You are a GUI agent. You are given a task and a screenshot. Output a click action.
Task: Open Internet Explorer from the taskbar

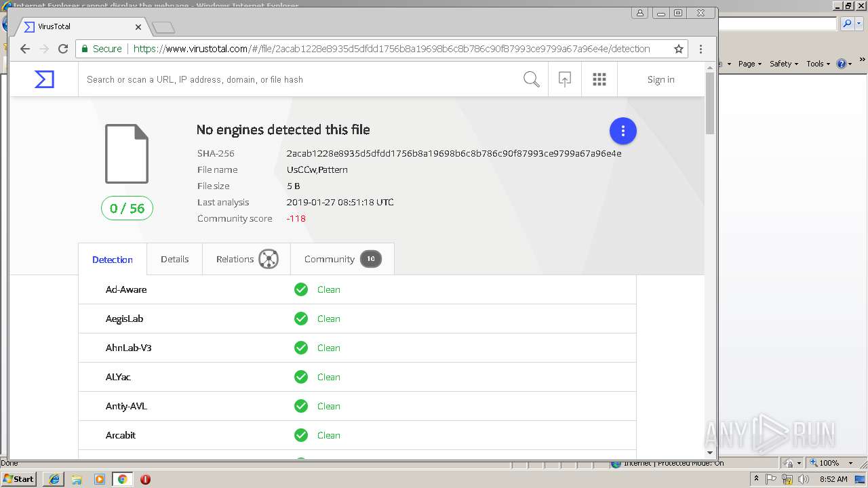tap(54, 479)
